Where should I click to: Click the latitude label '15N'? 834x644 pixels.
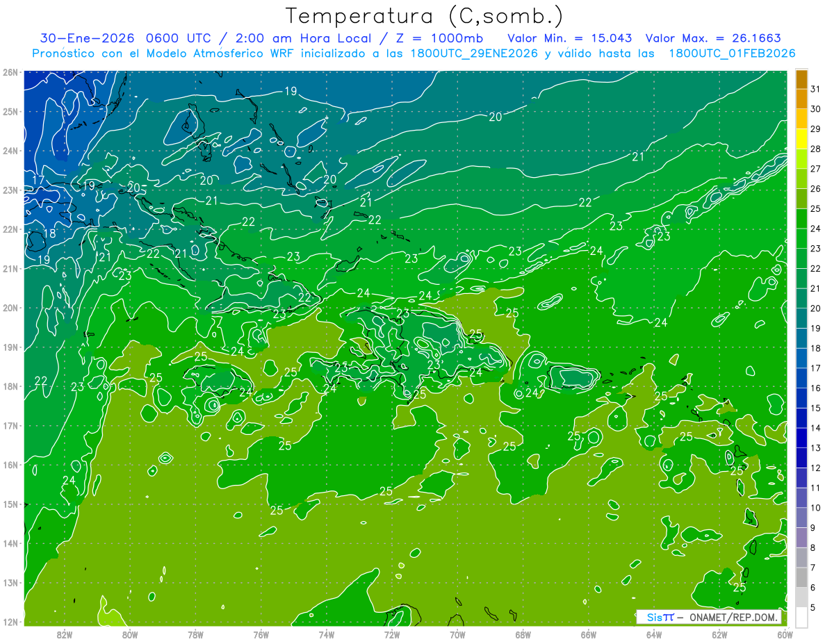click(x=10, y=504)
